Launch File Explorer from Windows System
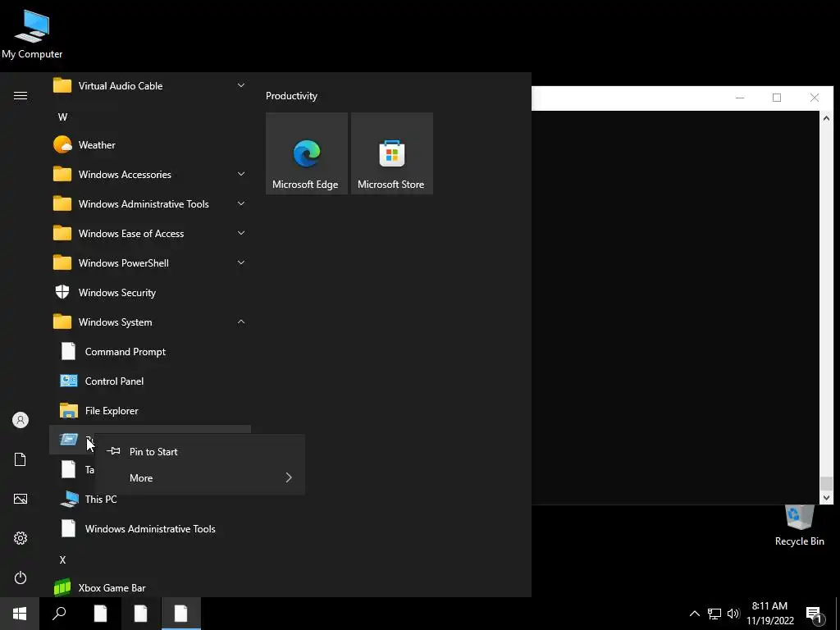The height and width of the screenshot is (630, 840). (149, 410)
